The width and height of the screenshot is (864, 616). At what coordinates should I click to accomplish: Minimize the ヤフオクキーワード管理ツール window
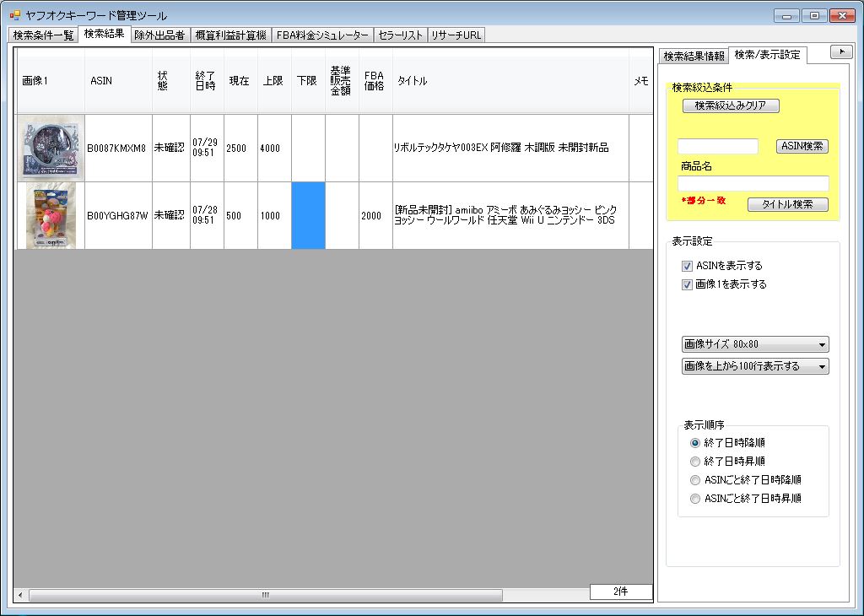786,16
